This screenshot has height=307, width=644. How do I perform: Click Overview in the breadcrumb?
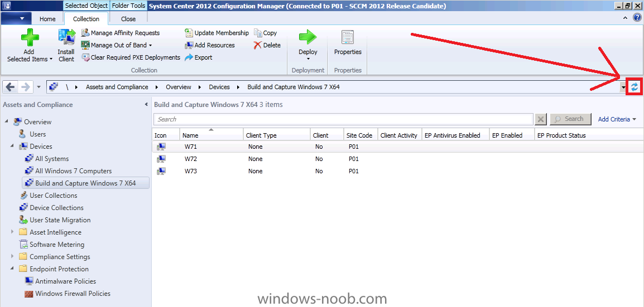(x=179, y=87)
